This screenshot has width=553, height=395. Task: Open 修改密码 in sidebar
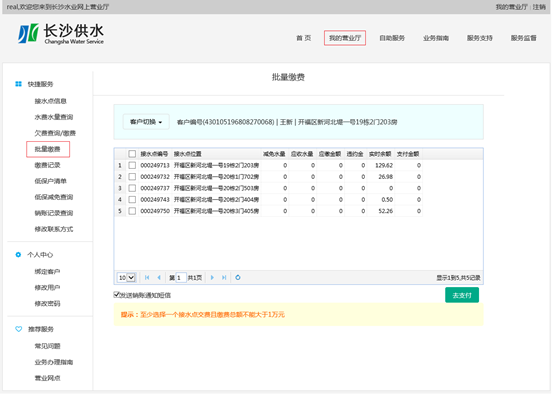click(x=47, y=304)
